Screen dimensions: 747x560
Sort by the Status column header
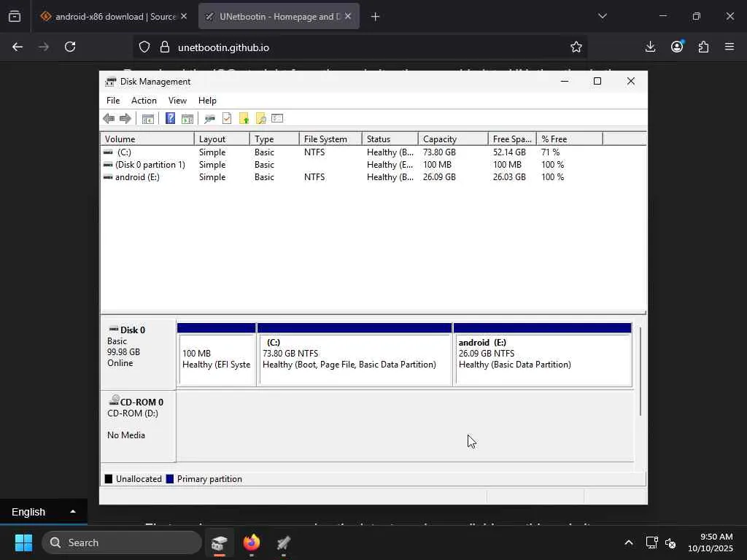click(390, 139)
